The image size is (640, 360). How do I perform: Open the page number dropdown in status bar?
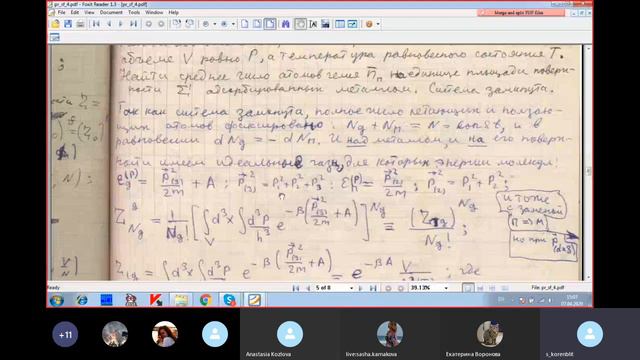point(351,288)
